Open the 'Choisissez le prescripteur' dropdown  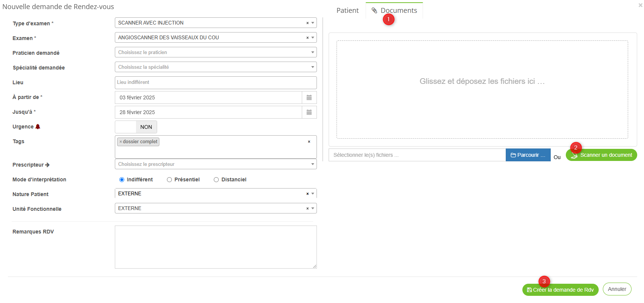215,164
